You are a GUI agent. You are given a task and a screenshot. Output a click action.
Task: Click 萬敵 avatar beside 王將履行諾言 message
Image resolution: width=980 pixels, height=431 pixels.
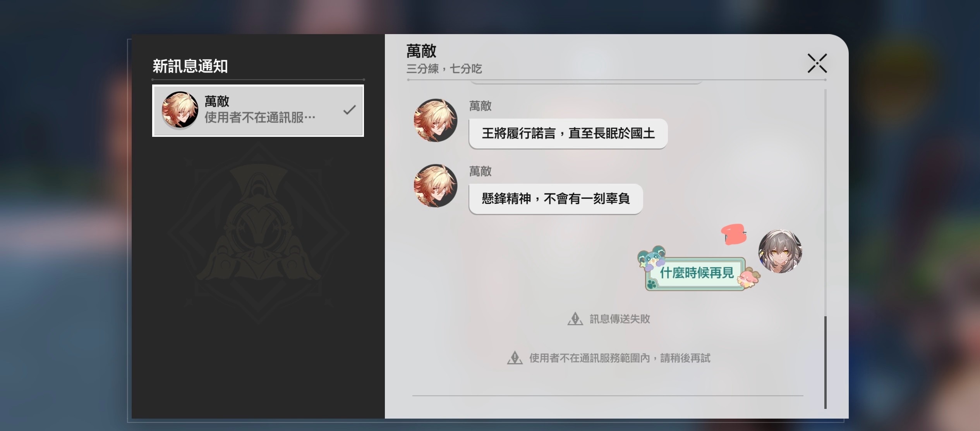[x=436, y=120]
